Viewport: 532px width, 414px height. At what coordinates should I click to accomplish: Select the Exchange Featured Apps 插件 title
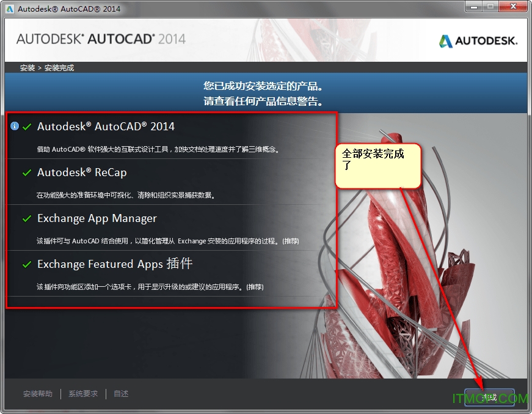click(x=115, y=264)
